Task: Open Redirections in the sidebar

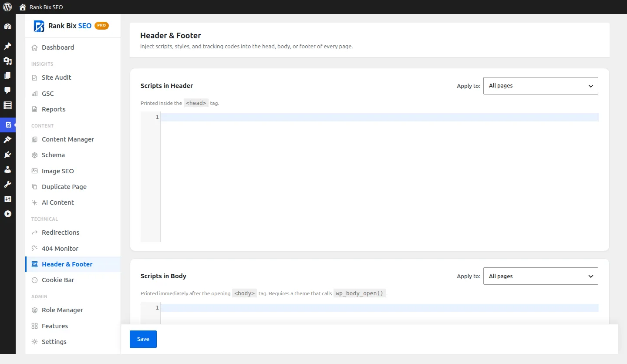Action: click(73, 233)
